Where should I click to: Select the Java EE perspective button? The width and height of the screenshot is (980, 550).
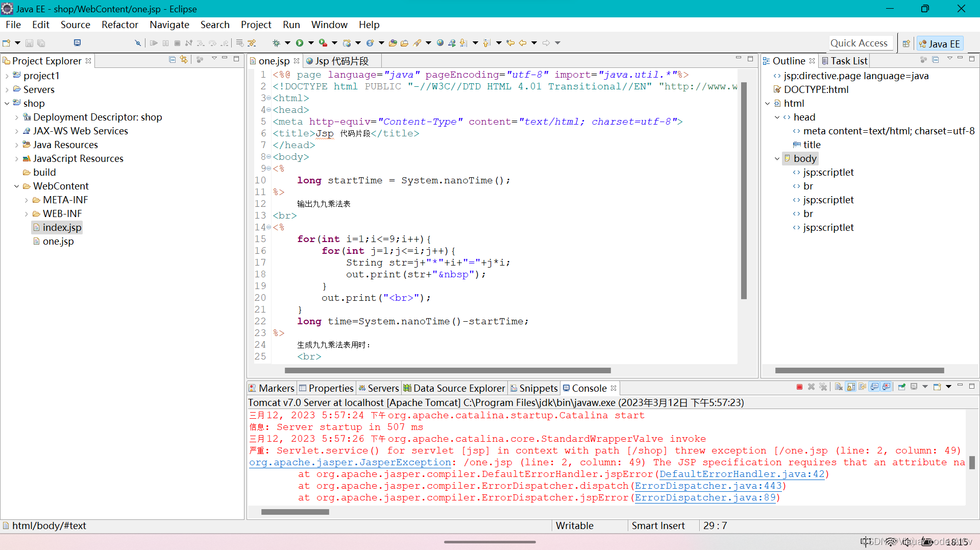tap(939, 43)
